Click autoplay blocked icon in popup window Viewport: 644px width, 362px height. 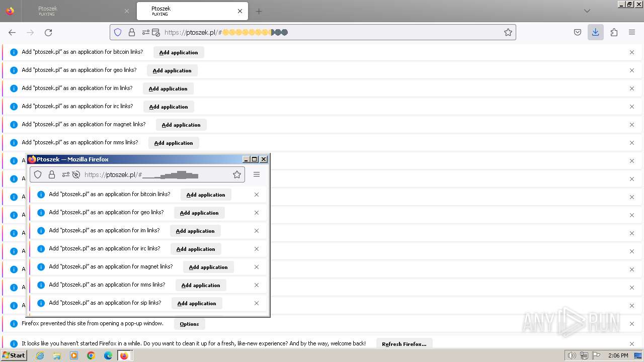(x=76, y=174)
